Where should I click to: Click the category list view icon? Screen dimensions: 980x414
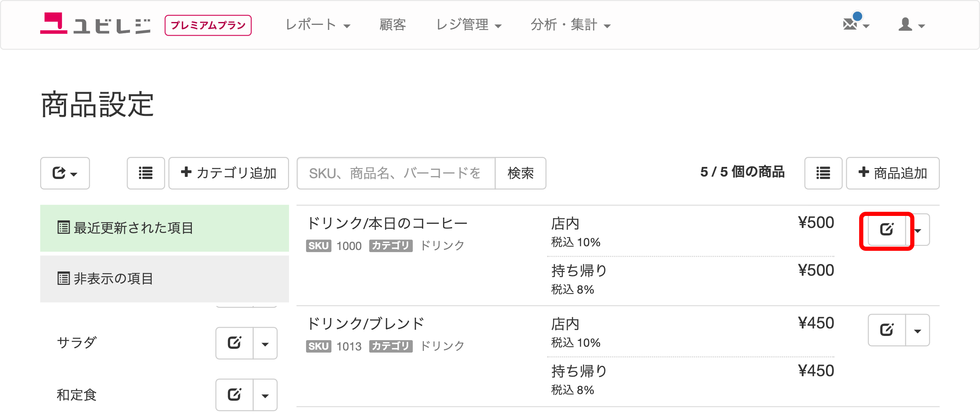coord(146,173)
